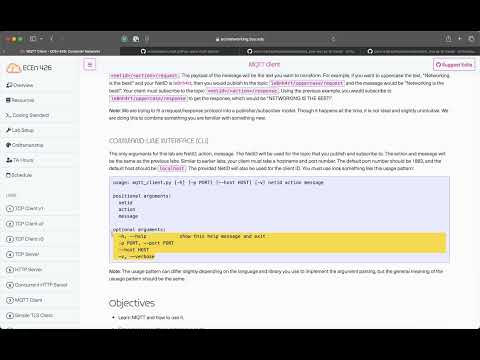Switch to the third GitHub browser tab
The image size is (480, 360).
click(x=300, y=51)
